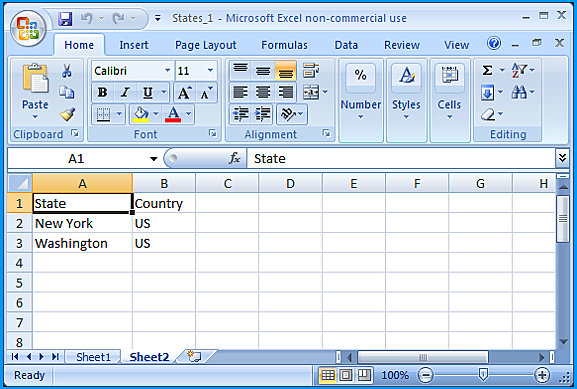Open the Office Button menu
This screenshot has width=577, height=389.
pos(28,29)
